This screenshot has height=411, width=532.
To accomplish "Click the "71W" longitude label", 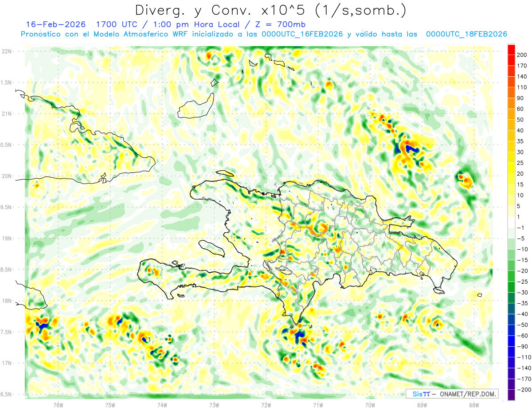I will (x=318, y=405).
